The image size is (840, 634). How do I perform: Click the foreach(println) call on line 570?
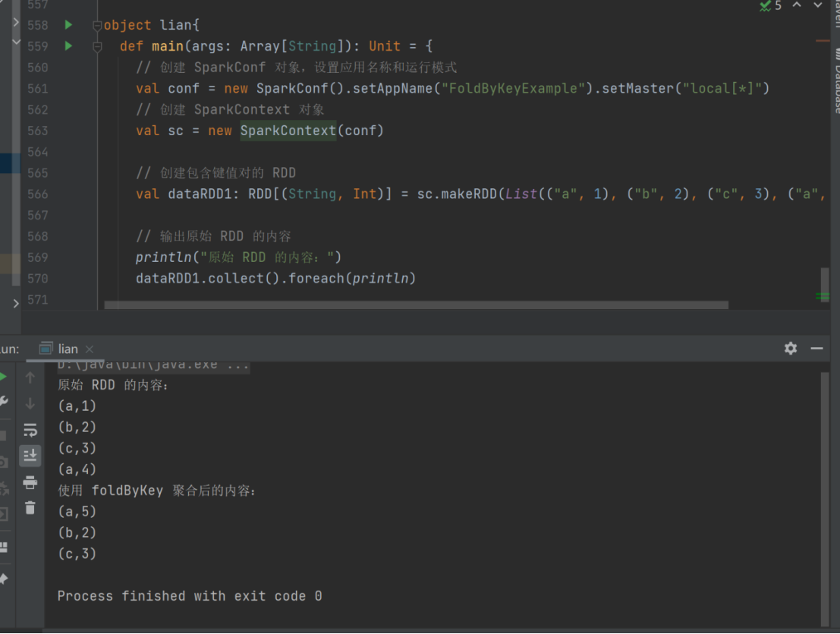352,279
